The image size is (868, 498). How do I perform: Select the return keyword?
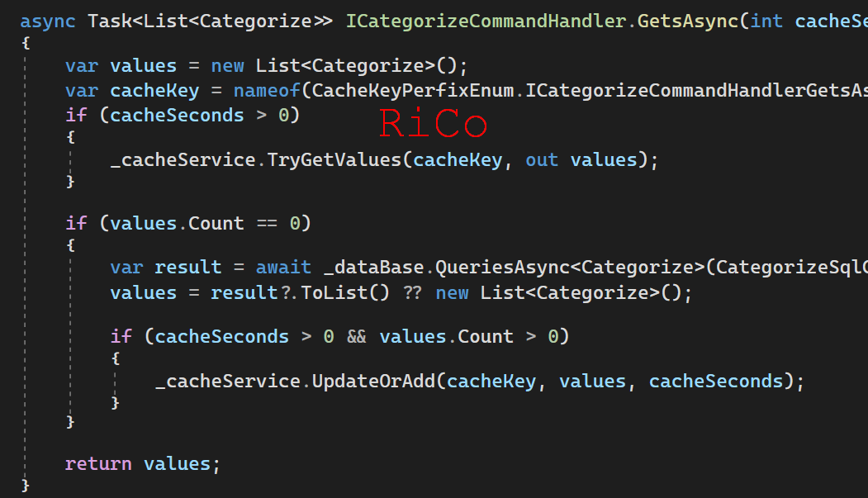pos(98,463)
